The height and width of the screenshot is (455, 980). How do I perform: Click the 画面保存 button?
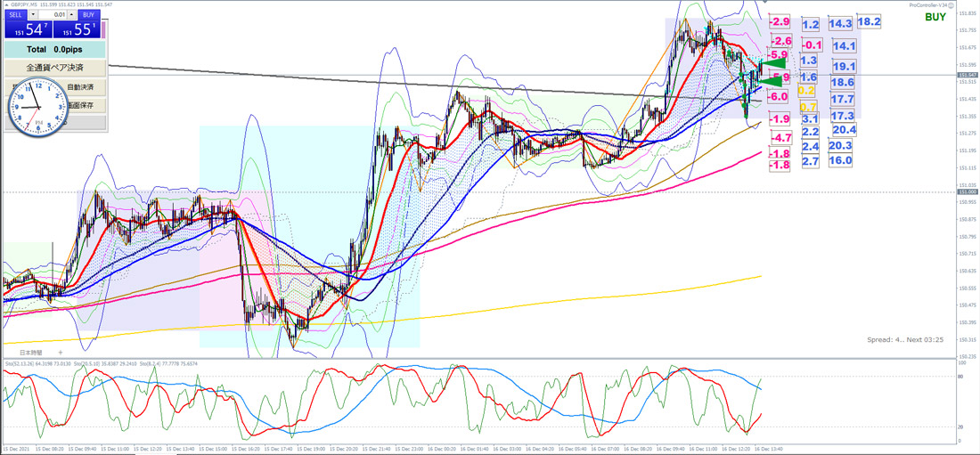pyautogui.click(x=83, y=106)
